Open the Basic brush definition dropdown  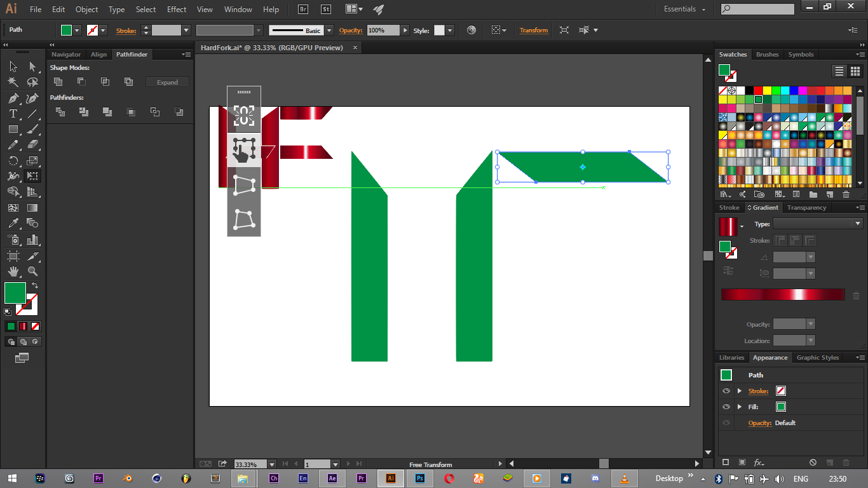tap(329, 30)
